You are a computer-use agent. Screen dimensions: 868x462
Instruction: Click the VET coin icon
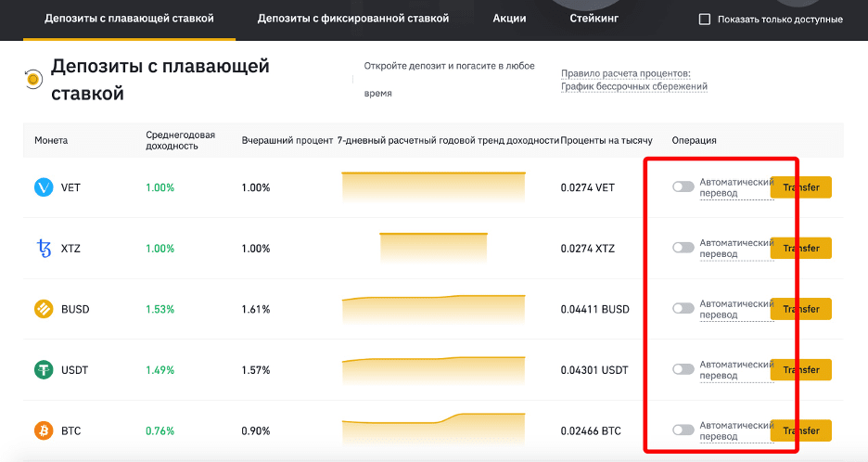coord(44,187)
